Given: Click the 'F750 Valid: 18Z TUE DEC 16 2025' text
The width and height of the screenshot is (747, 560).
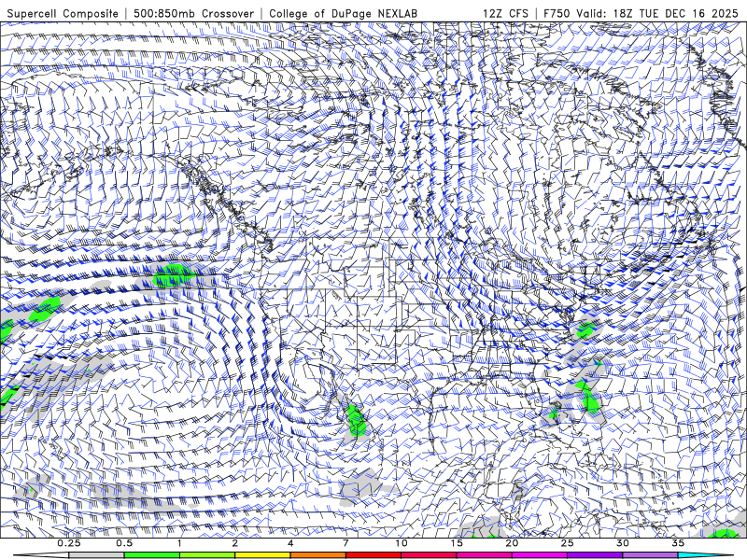Looking at the screenshot, I should click(x=641, y=14).
